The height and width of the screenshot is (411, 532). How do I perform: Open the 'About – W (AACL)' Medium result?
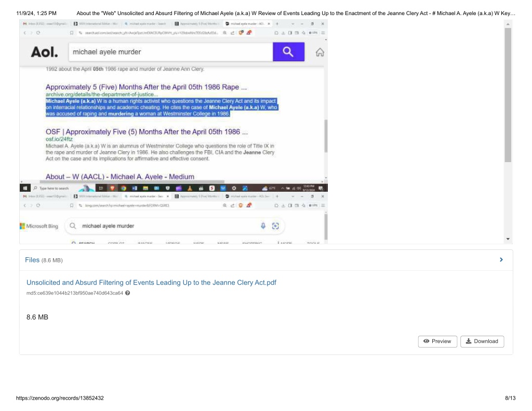point(120,177)
